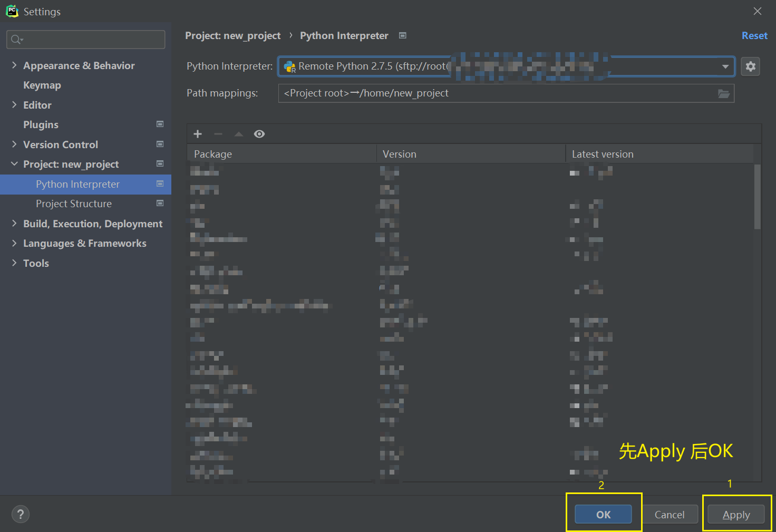Click the remove package minus icon
Viewport: 776px width, 532px height.
pyautogui.click(x=218, y=134)
